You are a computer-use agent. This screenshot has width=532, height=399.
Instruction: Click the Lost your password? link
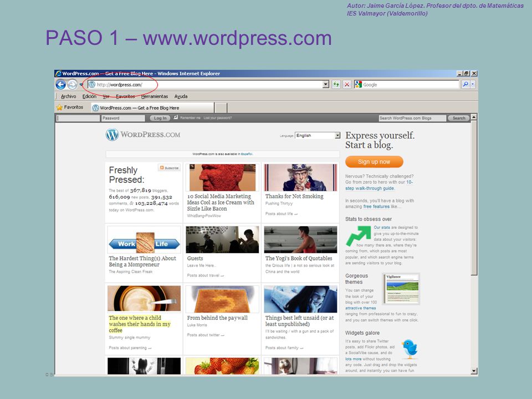218,117
